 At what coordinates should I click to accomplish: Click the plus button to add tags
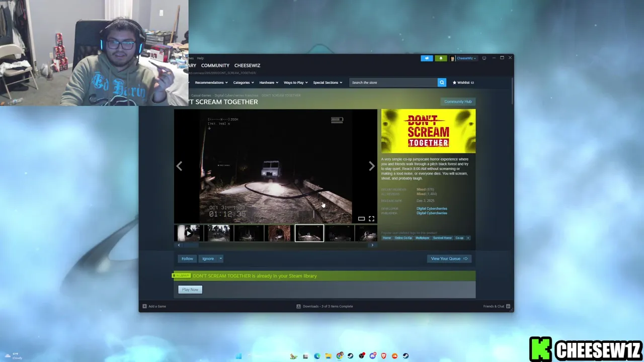(468, 238)
